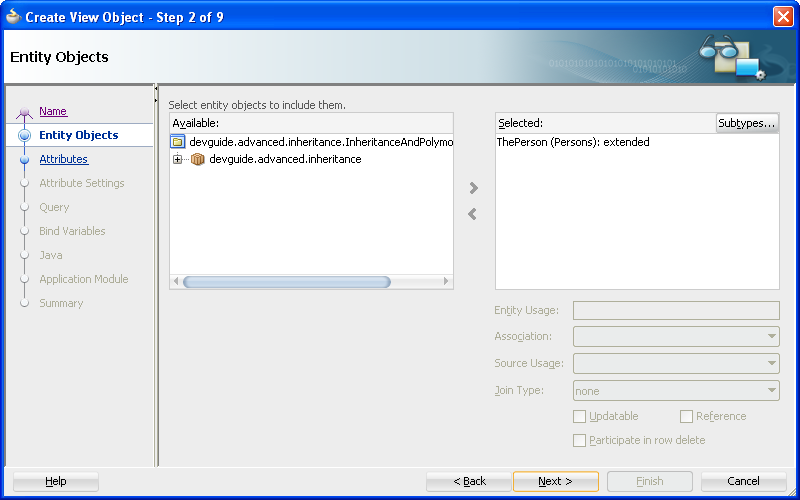Image resolution: width=800 pixels, height=500 pixels.
Task: Toggle the Updatable checkbox
Action: (579, 416)
